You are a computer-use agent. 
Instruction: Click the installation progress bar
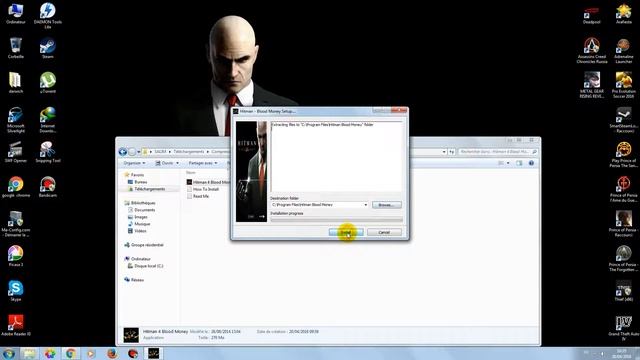coord(336,220)
